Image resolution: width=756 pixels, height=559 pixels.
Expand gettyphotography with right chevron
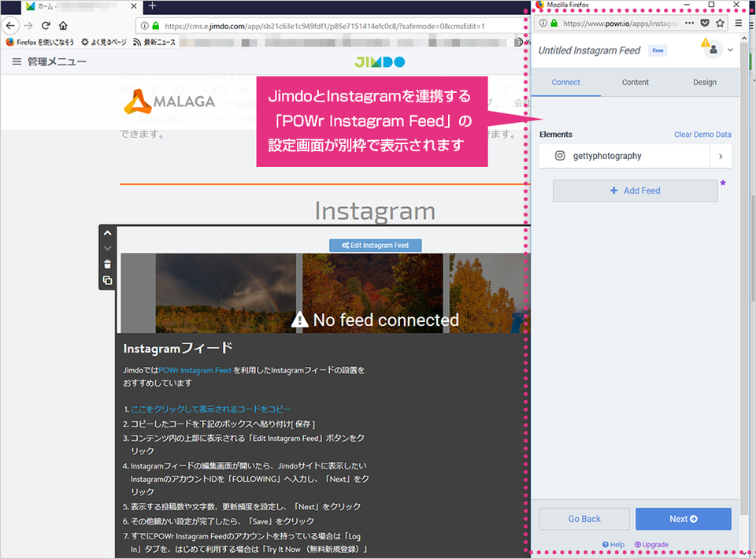tap(721, 156)
